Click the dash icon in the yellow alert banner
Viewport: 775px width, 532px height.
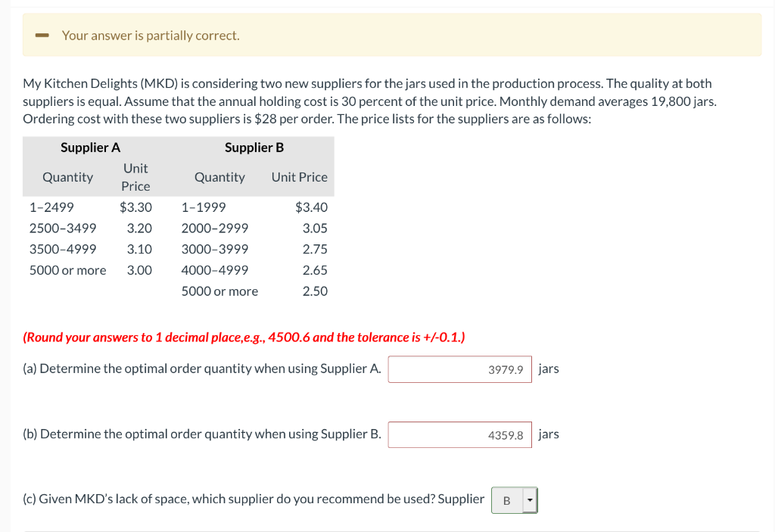tap(41, 35)
